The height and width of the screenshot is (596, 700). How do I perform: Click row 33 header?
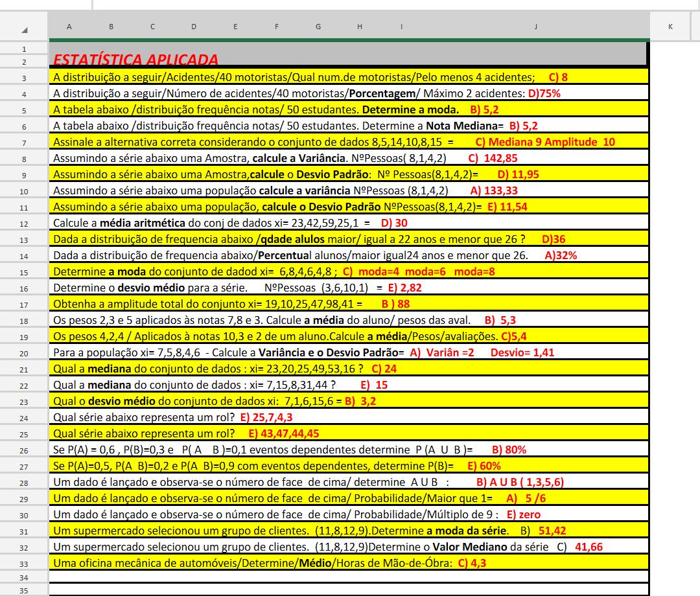coord(24,563)
